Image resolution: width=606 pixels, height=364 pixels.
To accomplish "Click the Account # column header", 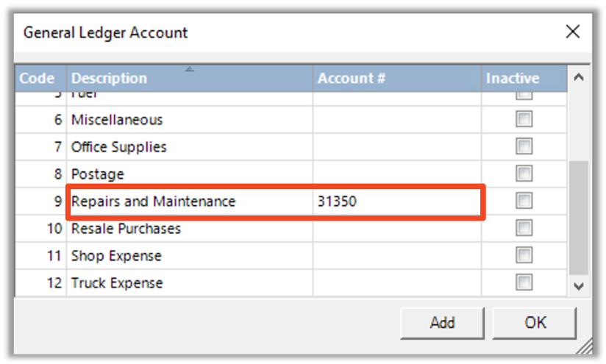I will pos(397,79).
